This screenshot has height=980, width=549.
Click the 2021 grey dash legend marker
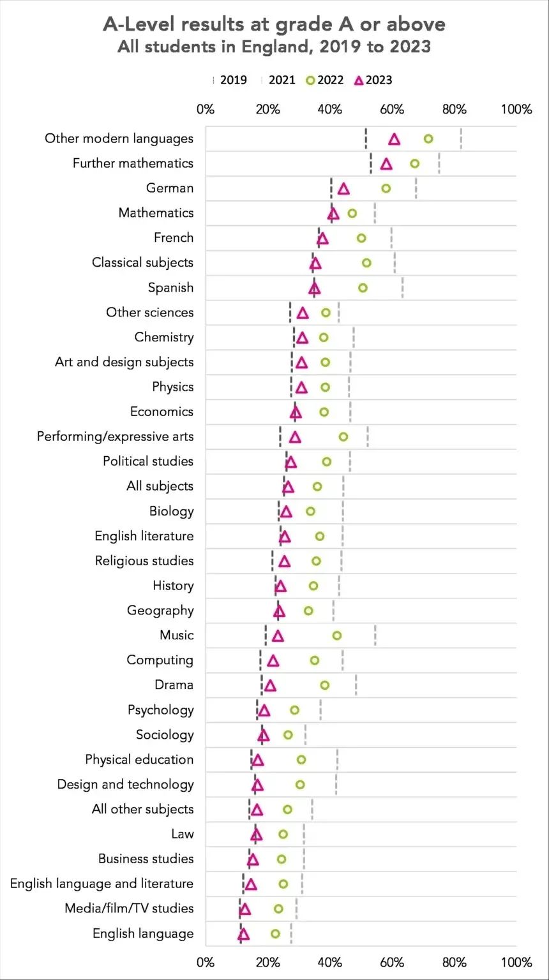(x=262, y=80)
